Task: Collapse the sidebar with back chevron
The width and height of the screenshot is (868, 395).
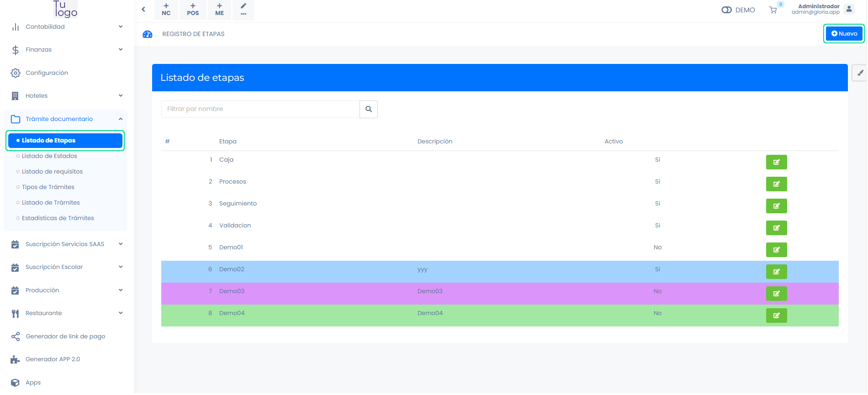Action: pyautogui.click(x=143, y=10)
